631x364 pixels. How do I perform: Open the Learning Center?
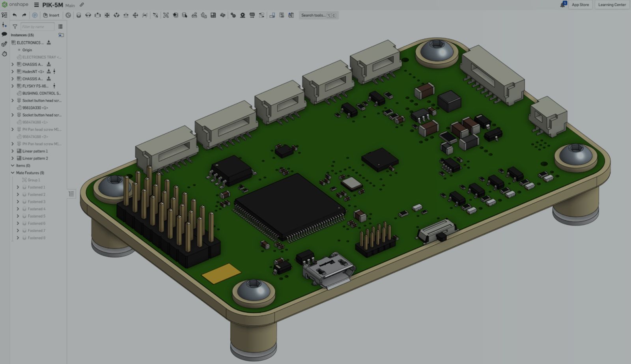(612, 5)
